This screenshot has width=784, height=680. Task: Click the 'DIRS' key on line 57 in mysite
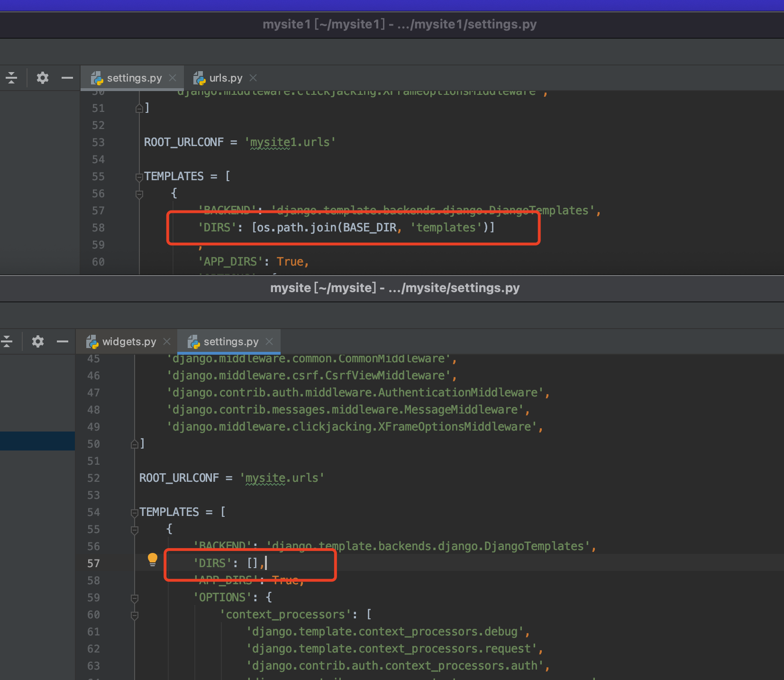click(212, 563)
